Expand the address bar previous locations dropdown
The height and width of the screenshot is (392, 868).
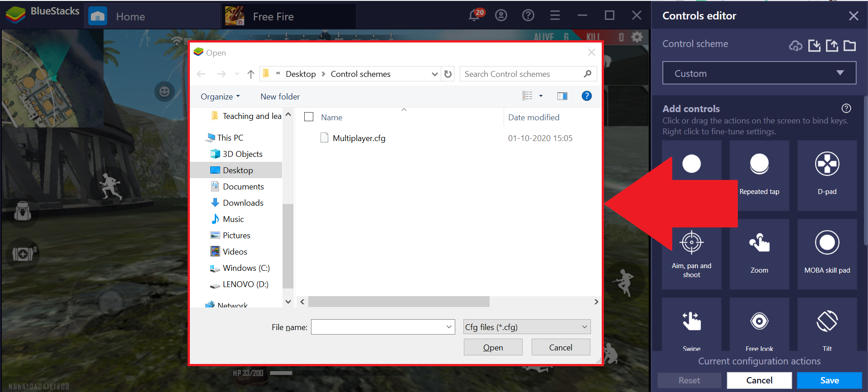tap(434, 74)
